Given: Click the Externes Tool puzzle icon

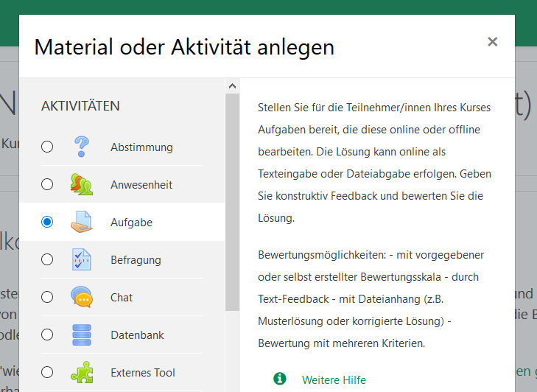Looking at the screenshot, I should (82, 372).
